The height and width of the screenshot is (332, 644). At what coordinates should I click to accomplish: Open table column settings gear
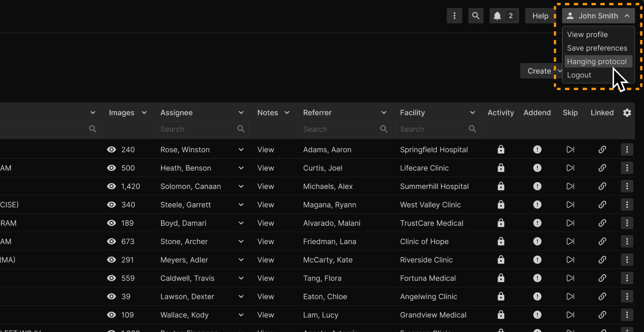tap(627, 113)
